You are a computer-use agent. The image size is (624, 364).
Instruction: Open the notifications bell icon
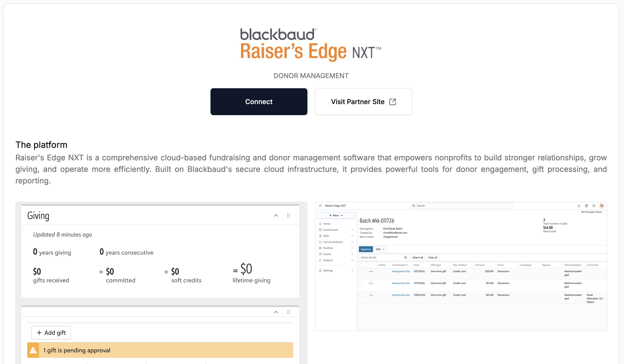click(x=579, y=206)
